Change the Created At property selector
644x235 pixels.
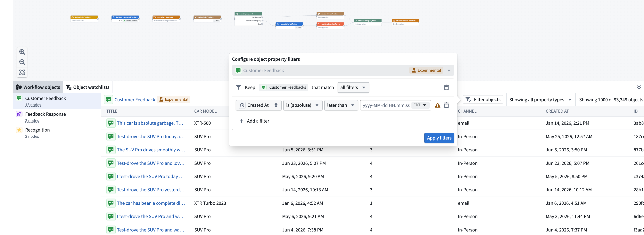pyautogui.click(x=258, y=105)
